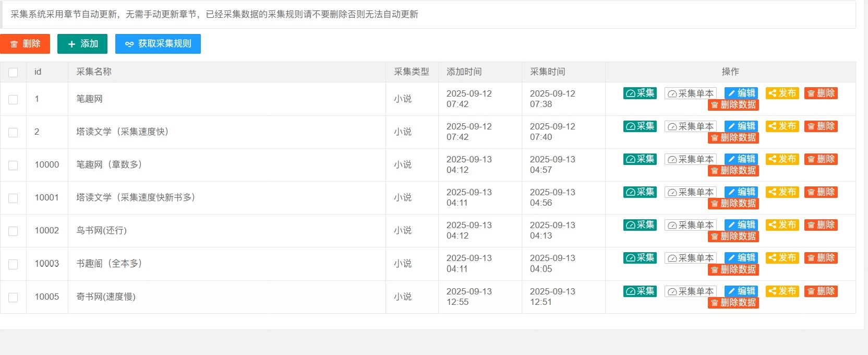The height and width of the screenshot is (355, 868).
Task: Tick the checkbox for row id 2
Action: coord(13,133)
